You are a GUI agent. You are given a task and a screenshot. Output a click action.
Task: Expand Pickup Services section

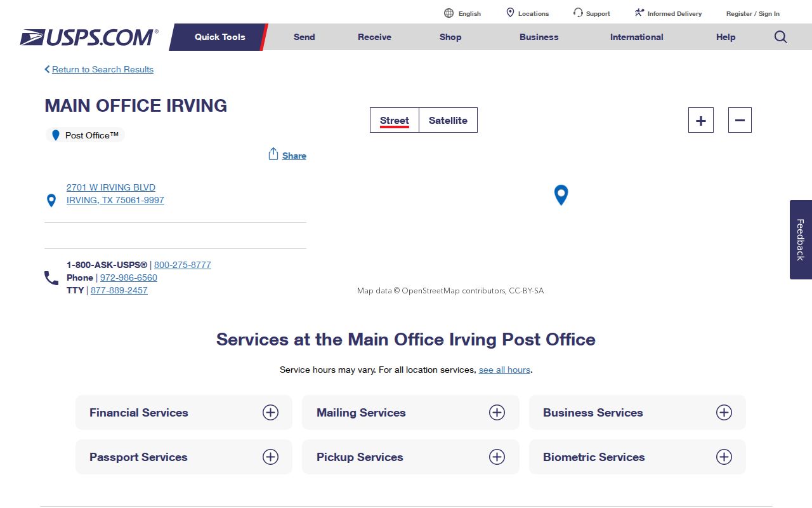coord(410,457)
